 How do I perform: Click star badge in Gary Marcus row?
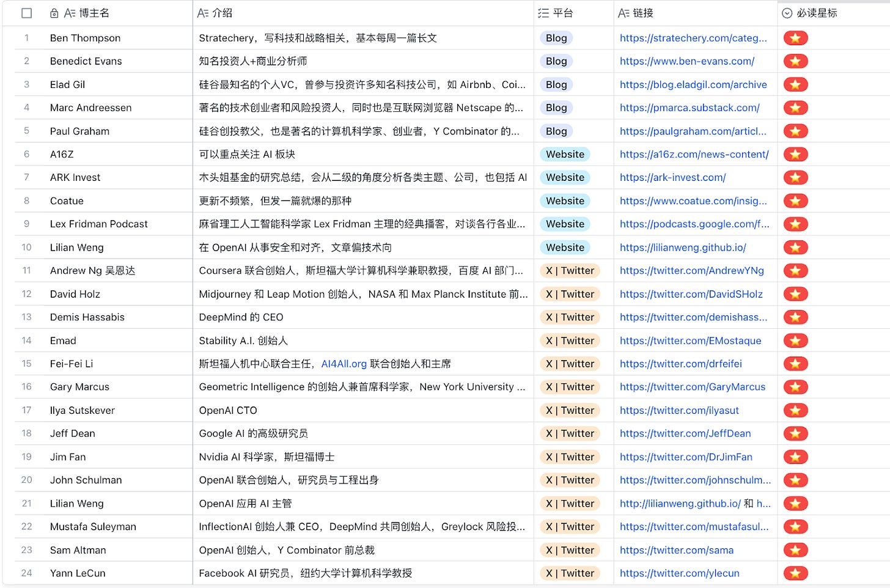[x=795, y=387]
